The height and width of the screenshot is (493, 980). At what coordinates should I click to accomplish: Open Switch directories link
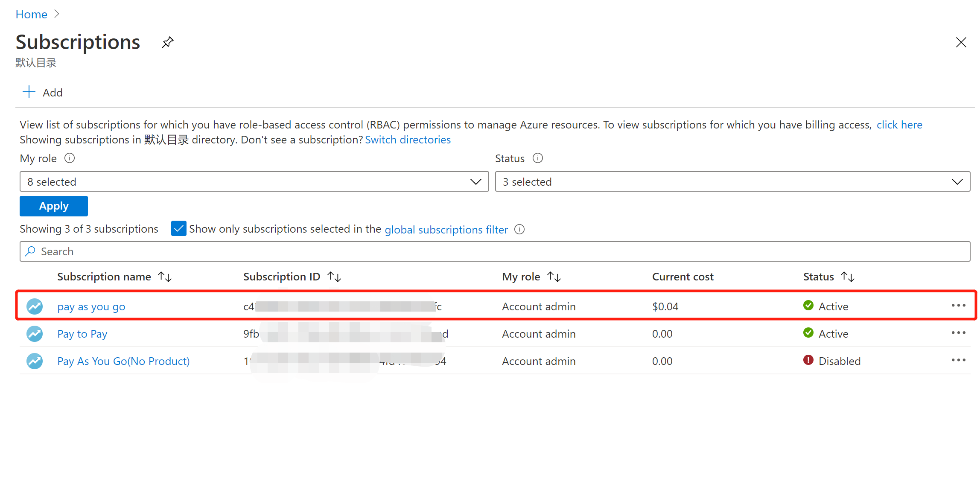(408, 140)
